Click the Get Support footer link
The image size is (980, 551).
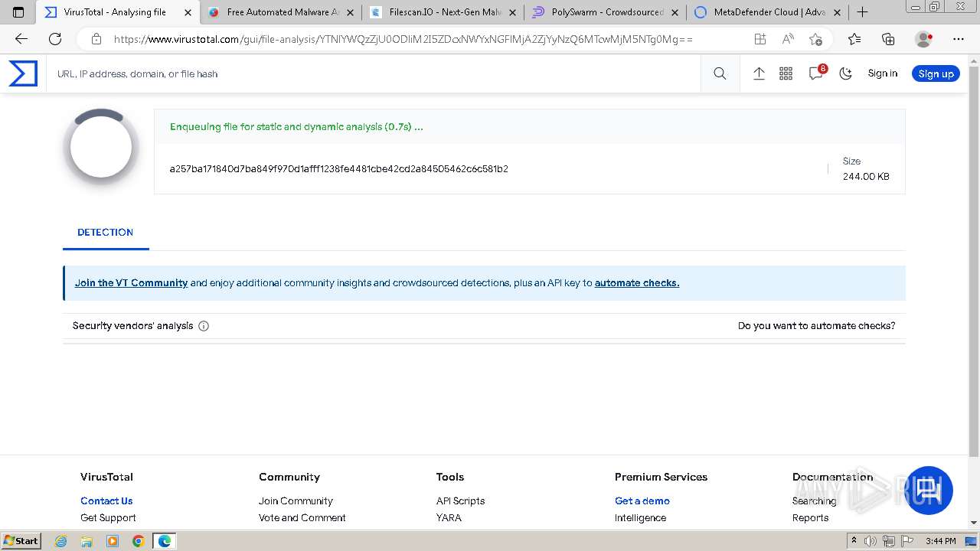(x=108, y=518)
